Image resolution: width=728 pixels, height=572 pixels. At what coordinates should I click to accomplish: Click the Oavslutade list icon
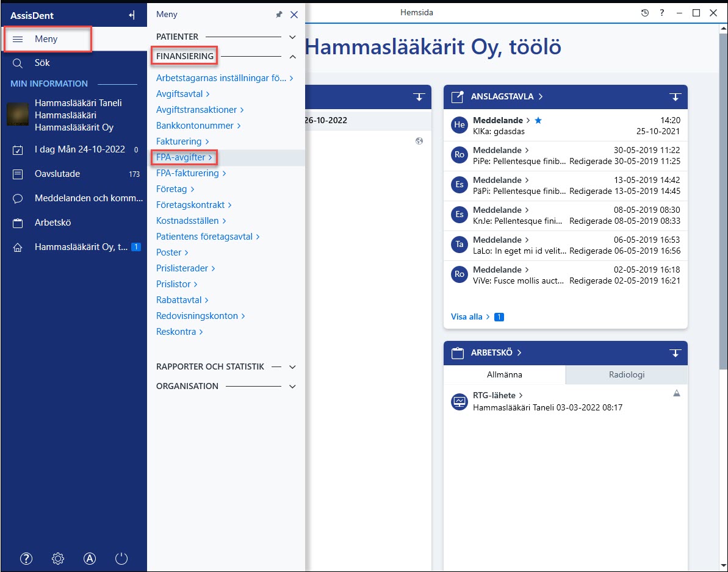tap(18, 174)
